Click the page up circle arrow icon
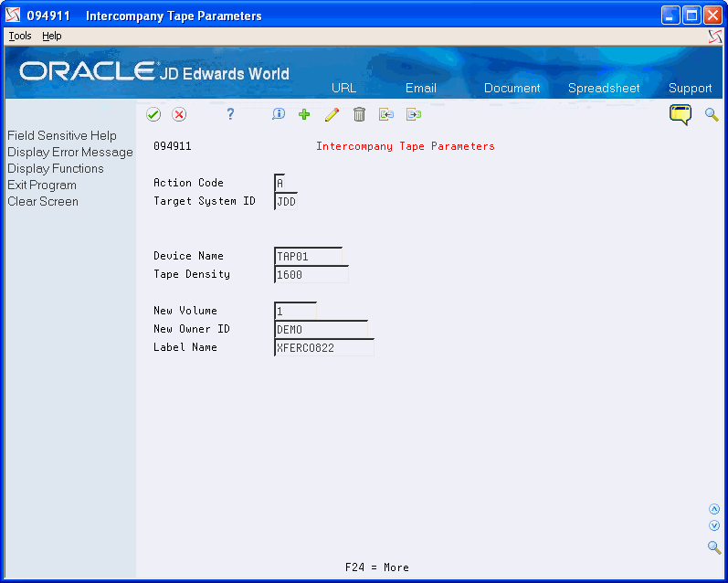The image size is (728, 583). 714,509
